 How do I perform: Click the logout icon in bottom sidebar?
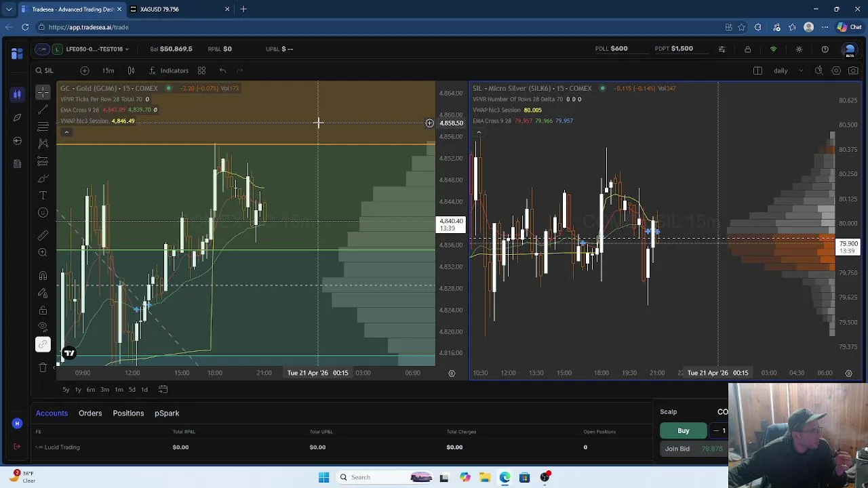click(x=17, y=447)
